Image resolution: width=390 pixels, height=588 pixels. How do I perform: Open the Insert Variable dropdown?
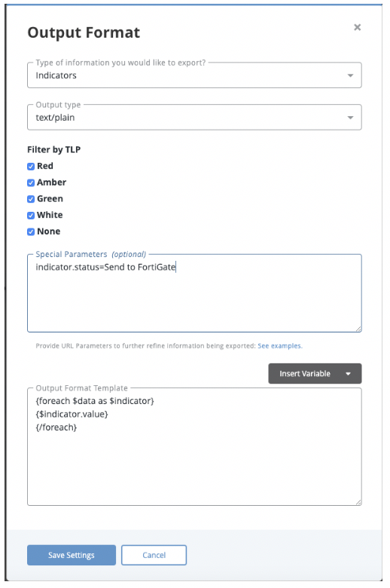(x=315, y=373)
